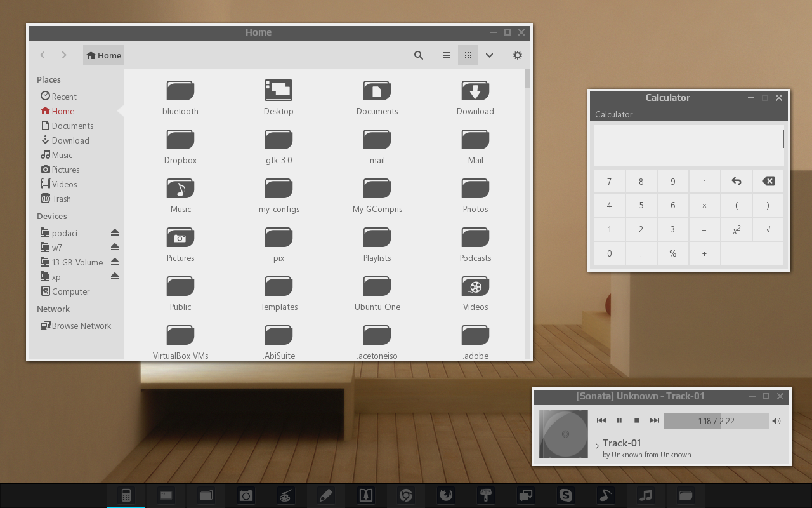Select the Music folder in grid

pos(180,189)
